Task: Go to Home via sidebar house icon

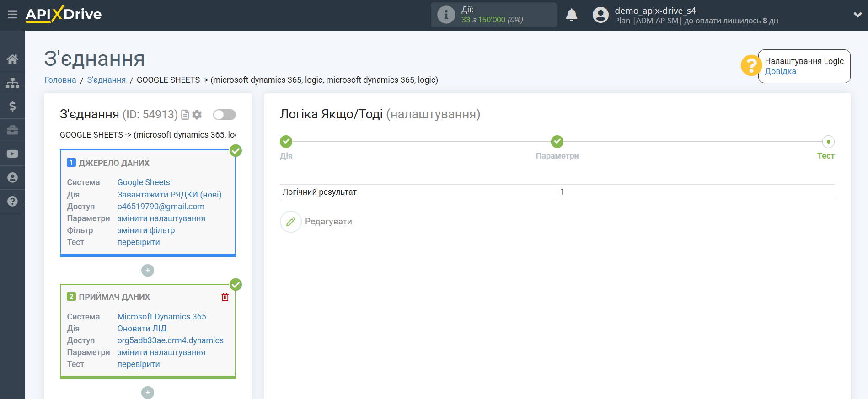Action: 12,59
